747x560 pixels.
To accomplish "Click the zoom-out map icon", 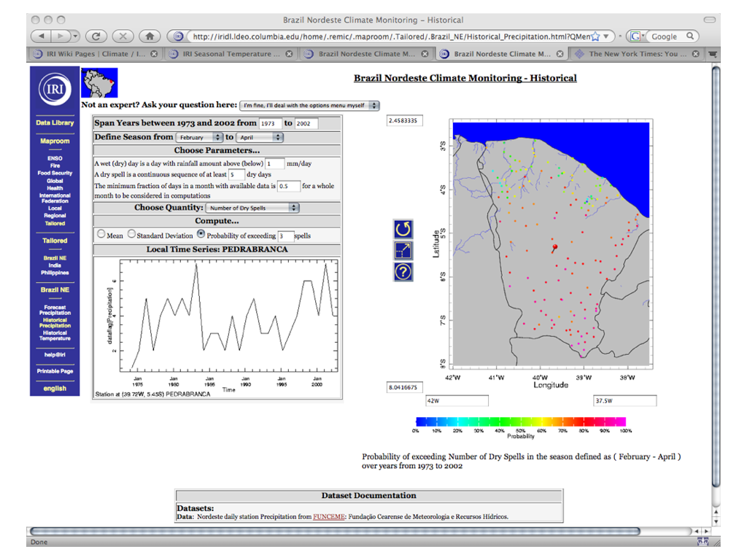I will click(403, 250).
